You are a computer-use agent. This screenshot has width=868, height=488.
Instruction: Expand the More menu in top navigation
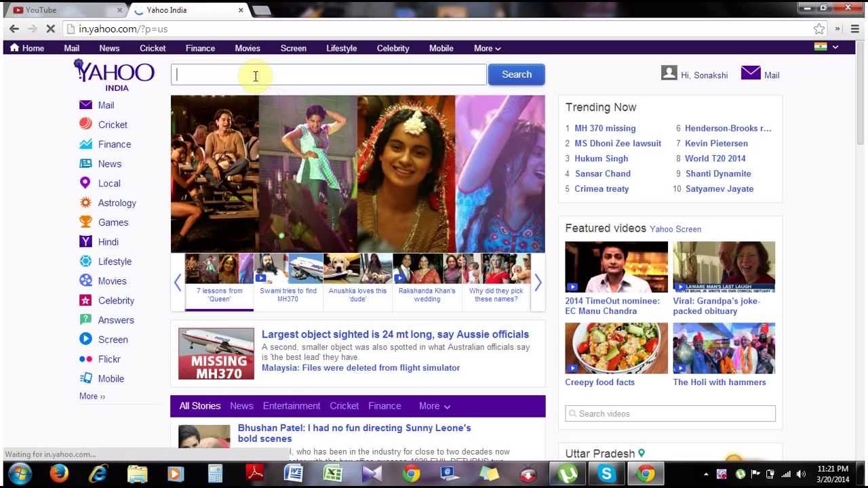pos(487,48)
